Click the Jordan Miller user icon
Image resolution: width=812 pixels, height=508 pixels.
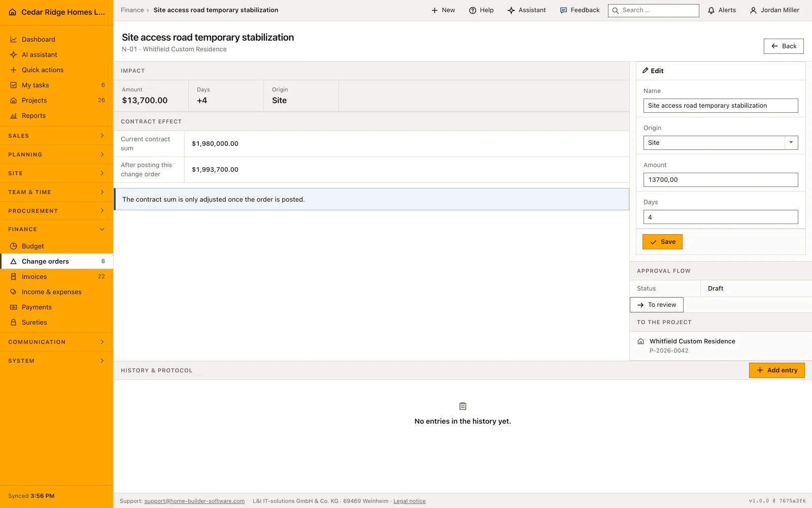pos(753,10)
